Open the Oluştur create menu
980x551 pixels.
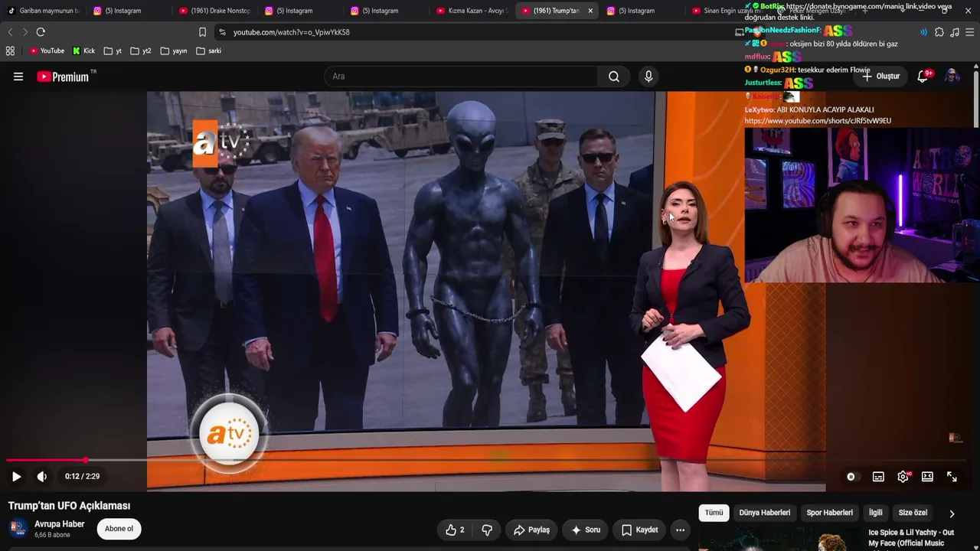[880, 77]
